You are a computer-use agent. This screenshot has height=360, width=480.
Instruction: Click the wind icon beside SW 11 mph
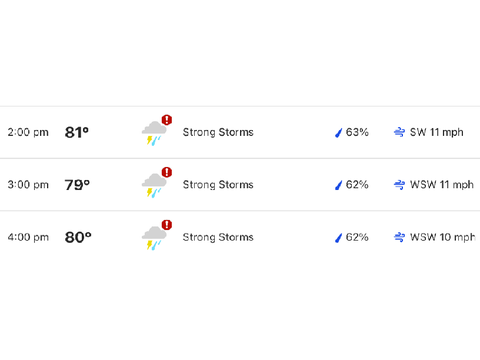[399, 132]
